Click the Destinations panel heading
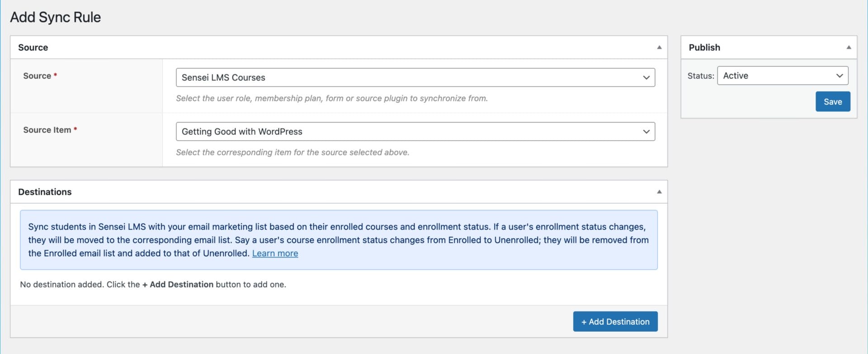868x354 pixels. (x=45, y=192)
